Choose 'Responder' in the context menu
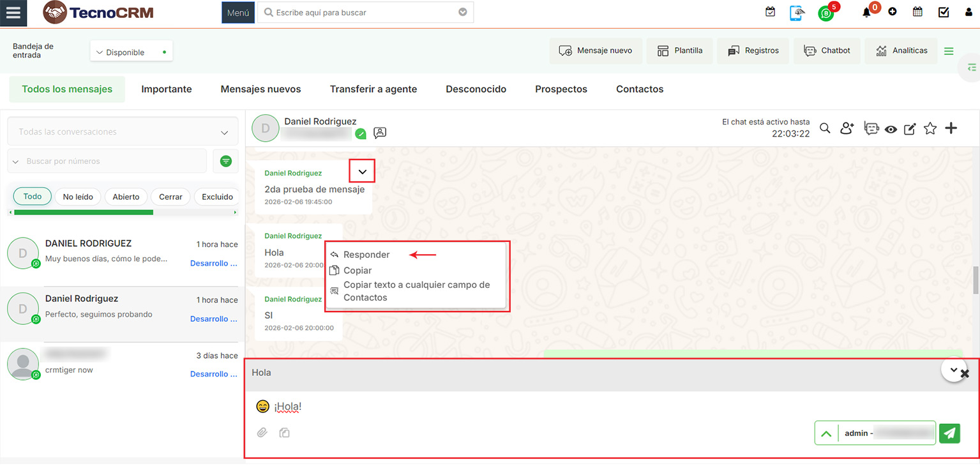980x466 pixels. tap(366, 255)
